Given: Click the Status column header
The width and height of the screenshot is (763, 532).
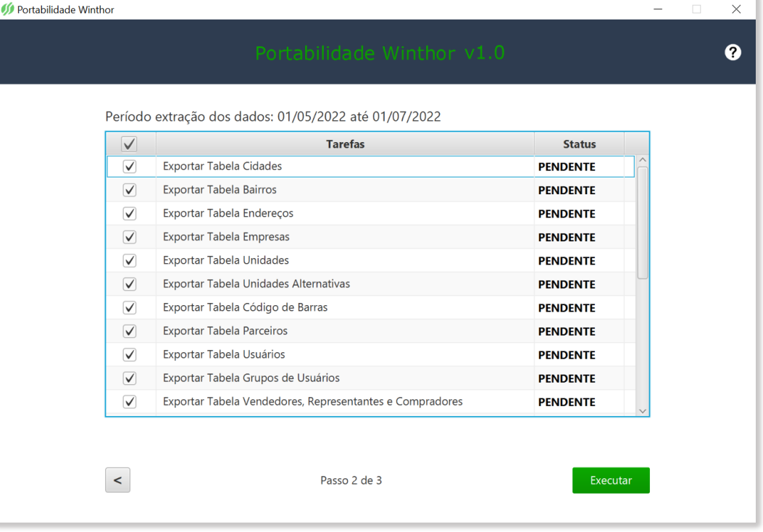Looking at the screenshot, I should [x=579, y=144].
